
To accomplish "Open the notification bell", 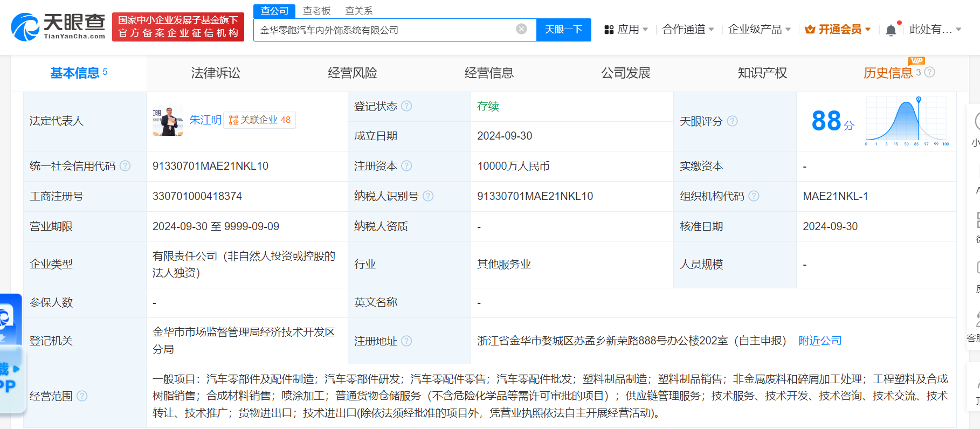I will [x=891, y=30].
